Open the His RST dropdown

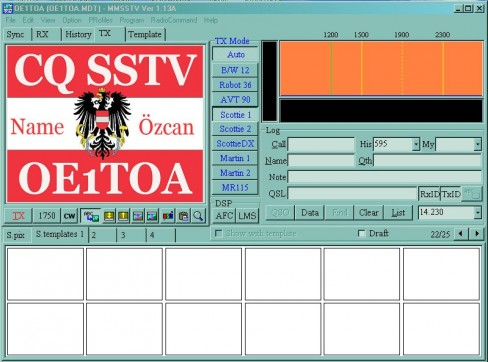(416, 144)
